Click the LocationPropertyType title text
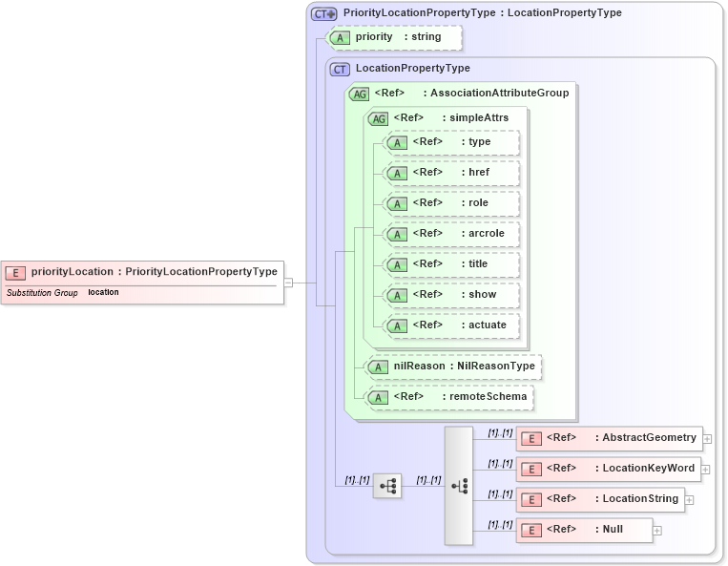The image size is (728, 566). tap(413, 69)
